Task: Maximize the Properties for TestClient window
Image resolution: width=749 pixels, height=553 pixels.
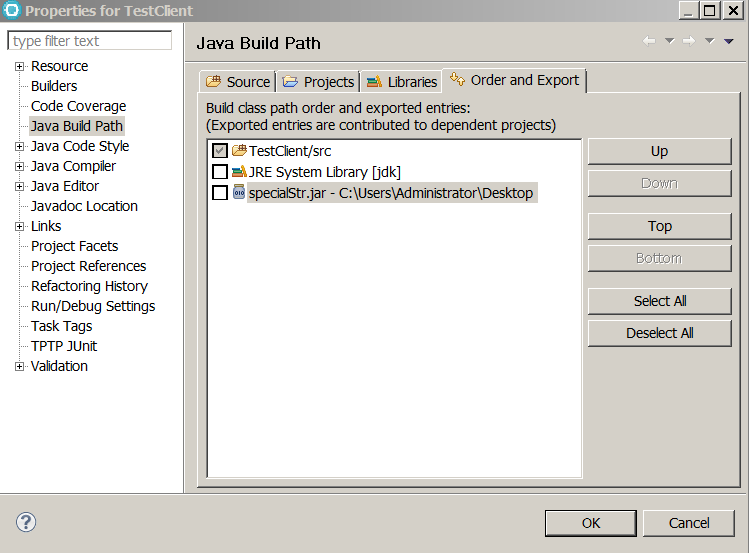Action: 709,10
